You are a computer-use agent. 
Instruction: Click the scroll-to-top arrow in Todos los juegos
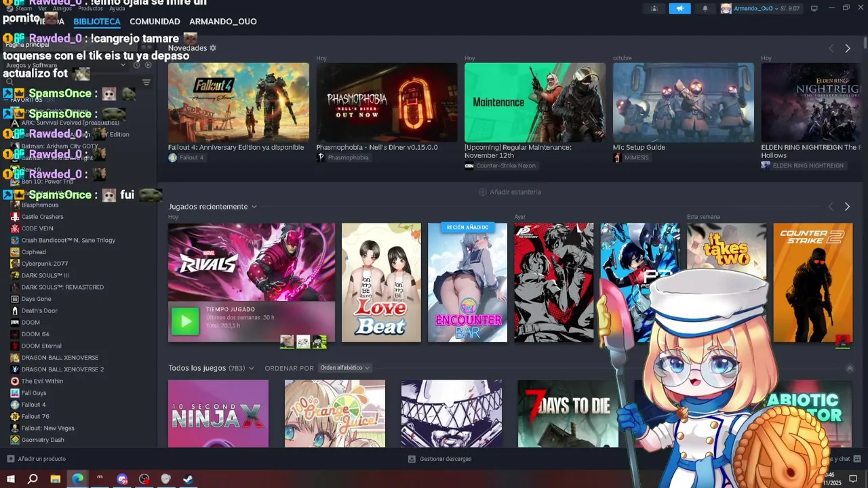[850, 368]
